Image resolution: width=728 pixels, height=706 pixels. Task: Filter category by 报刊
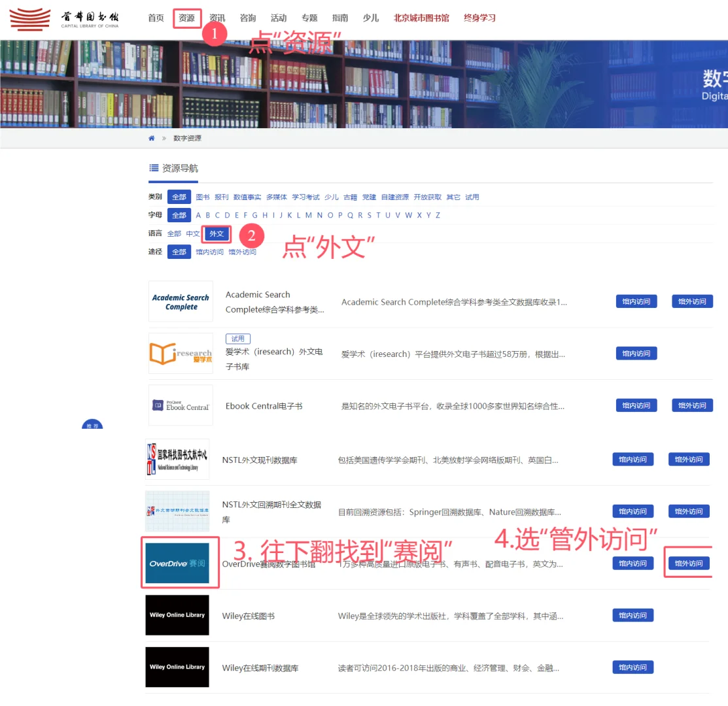(x=222, y=197)
